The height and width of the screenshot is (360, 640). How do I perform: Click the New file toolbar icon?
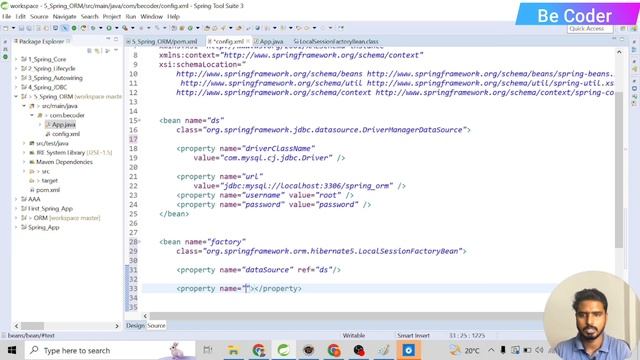coord(5,28)
